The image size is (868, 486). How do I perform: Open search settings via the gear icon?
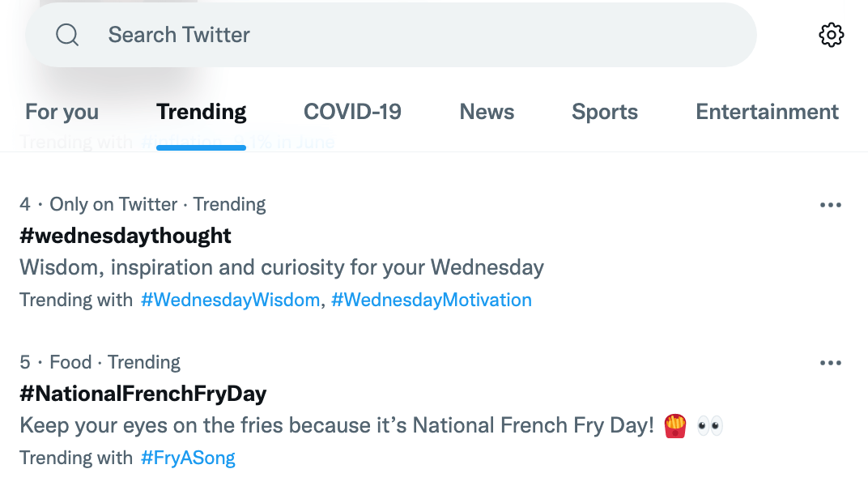tap(831, 34)
